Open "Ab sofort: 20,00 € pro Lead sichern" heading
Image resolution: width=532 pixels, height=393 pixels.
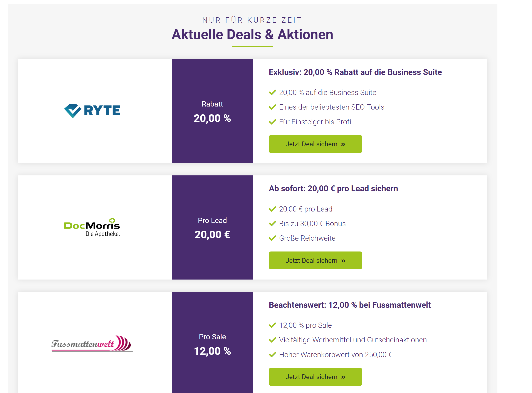tap(333, 188)
